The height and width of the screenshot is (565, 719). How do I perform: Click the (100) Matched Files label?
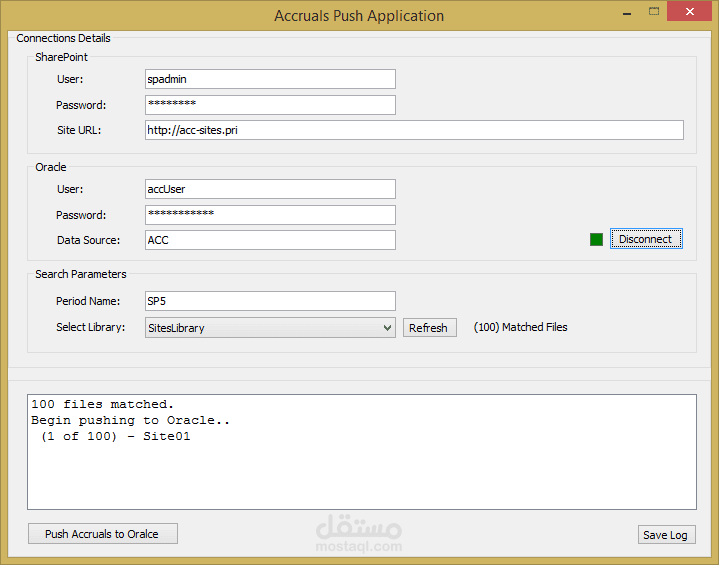[520, 327]
